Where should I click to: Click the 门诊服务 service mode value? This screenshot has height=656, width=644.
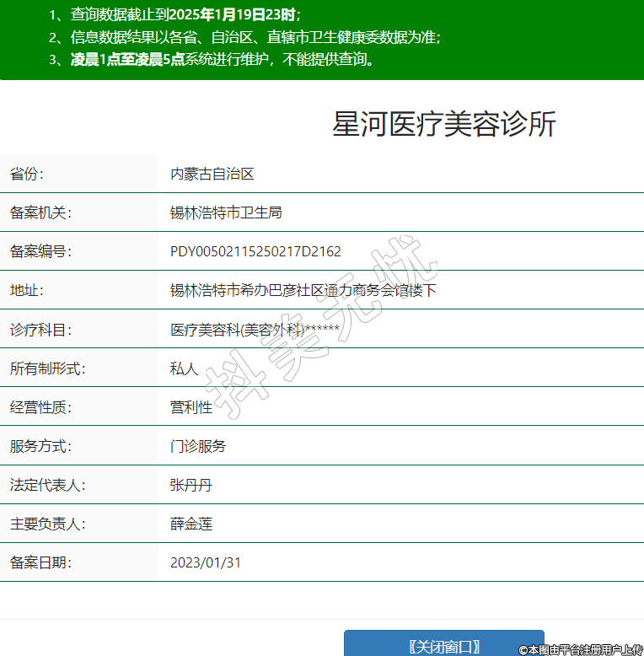(x=198, y=446)
